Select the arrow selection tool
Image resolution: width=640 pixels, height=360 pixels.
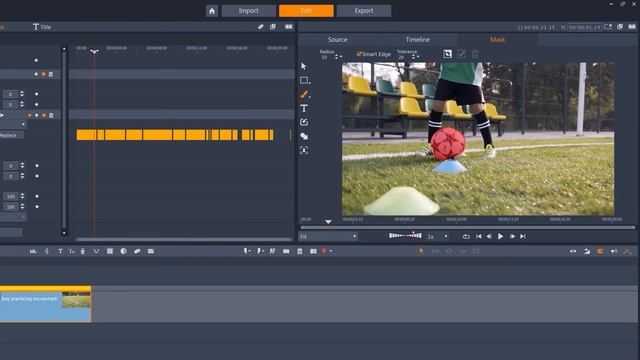coord(304,66)
